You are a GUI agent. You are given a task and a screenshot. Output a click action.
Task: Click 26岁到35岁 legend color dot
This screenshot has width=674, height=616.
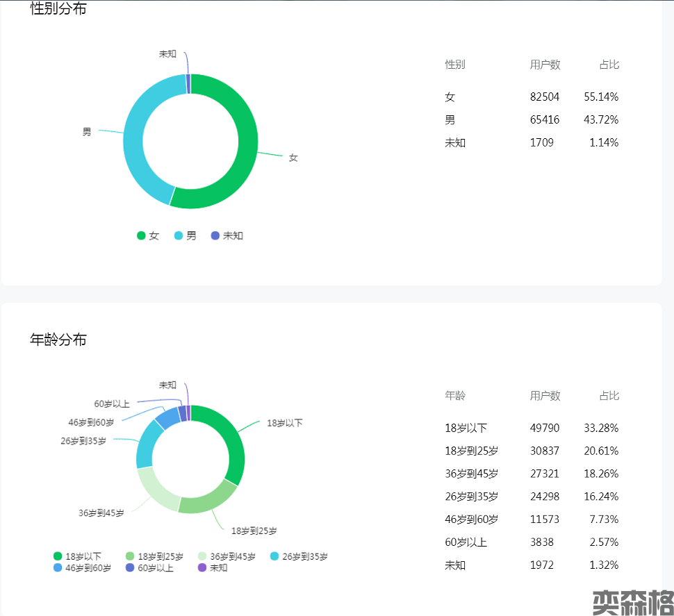pyautogui.click(x=274, y=556)
